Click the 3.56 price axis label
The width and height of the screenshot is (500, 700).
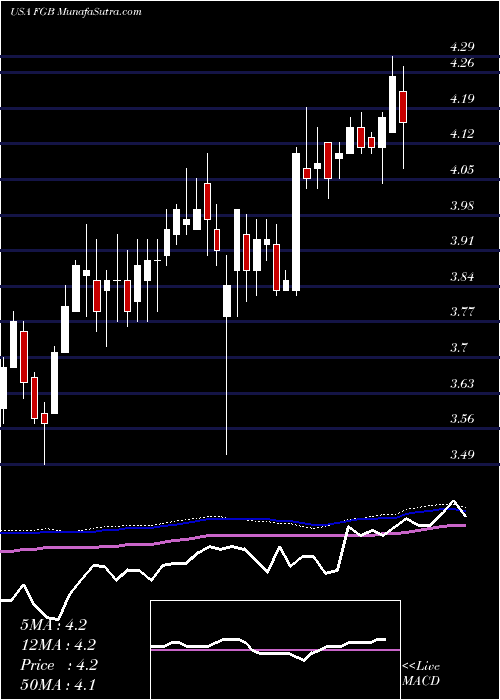pyautogui.click(x=462, y=419)
